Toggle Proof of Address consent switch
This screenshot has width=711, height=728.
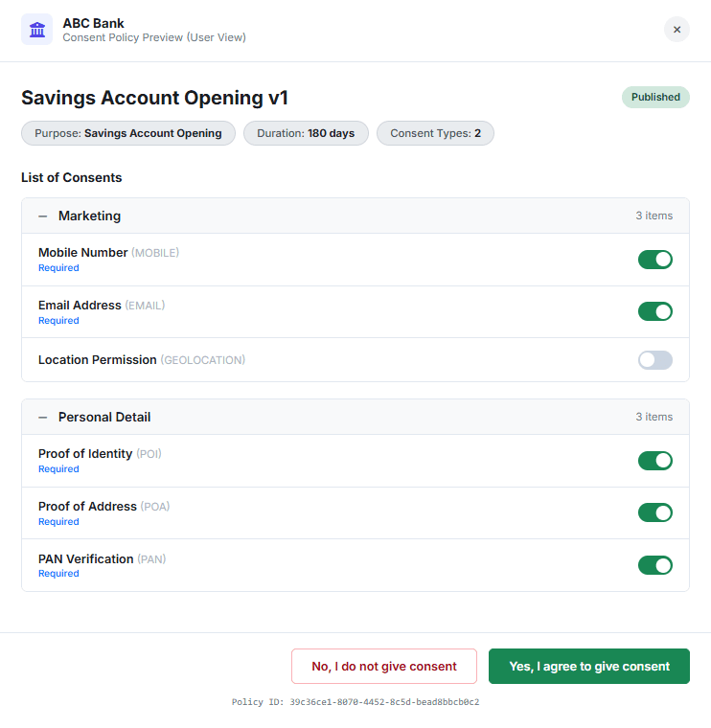click(654, 513)
